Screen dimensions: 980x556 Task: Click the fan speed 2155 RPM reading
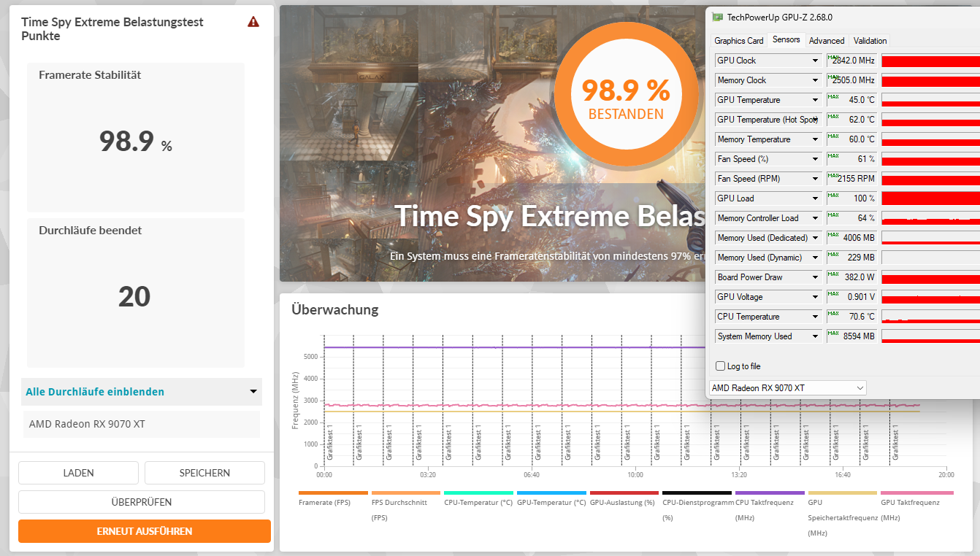851,179
